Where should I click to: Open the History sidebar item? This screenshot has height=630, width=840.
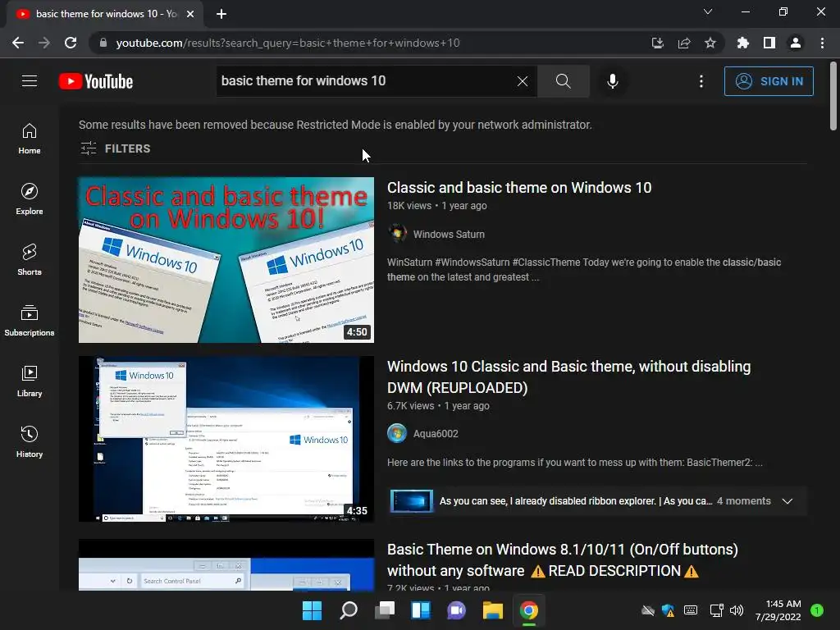(30, 442)
